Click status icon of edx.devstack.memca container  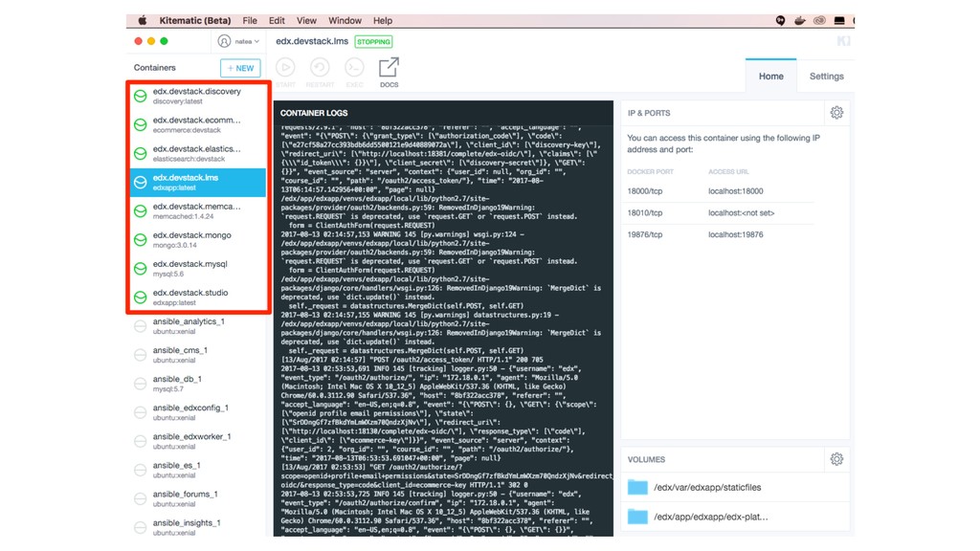pos(141,210)
